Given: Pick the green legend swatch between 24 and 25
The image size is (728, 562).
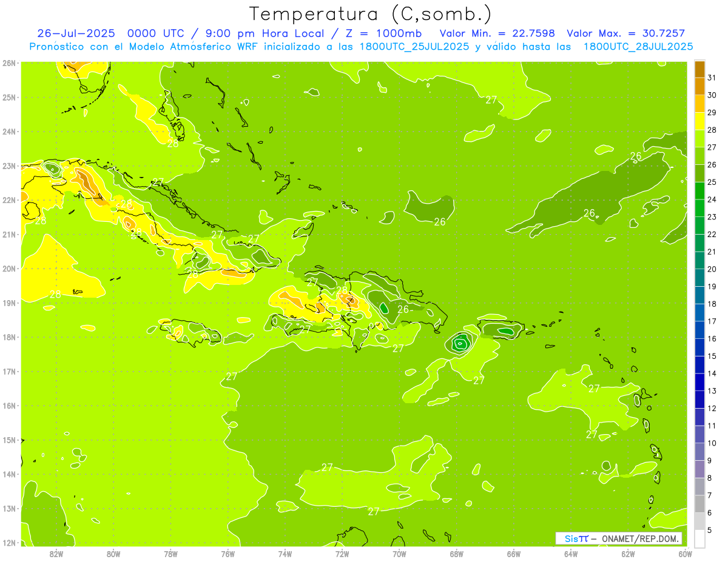Looking at the screenshot, I should [699, 190].
